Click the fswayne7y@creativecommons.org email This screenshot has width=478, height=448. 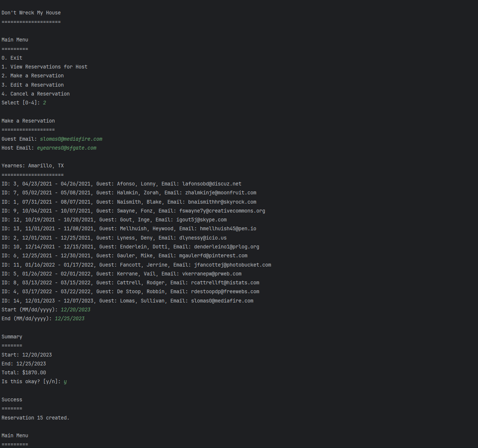pos(222,211)
